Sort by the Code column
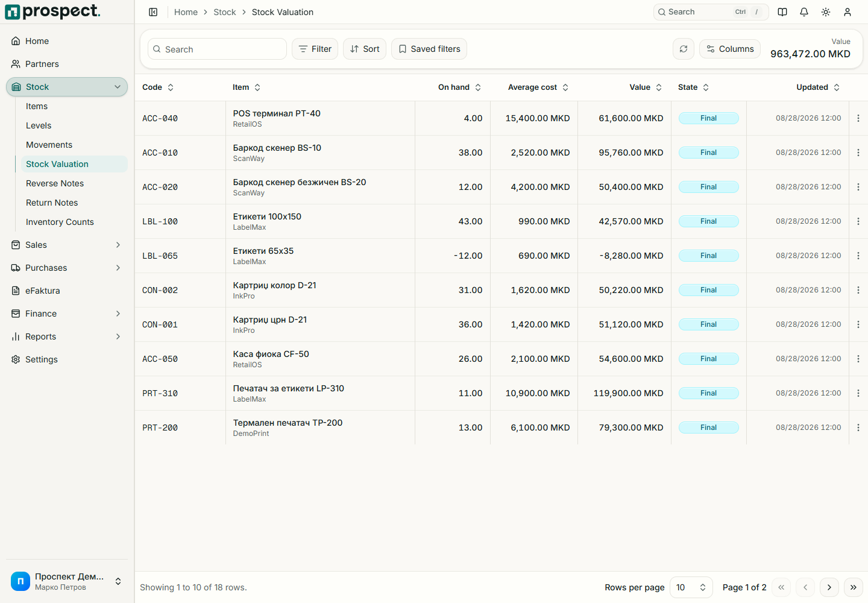 (158, 87)
